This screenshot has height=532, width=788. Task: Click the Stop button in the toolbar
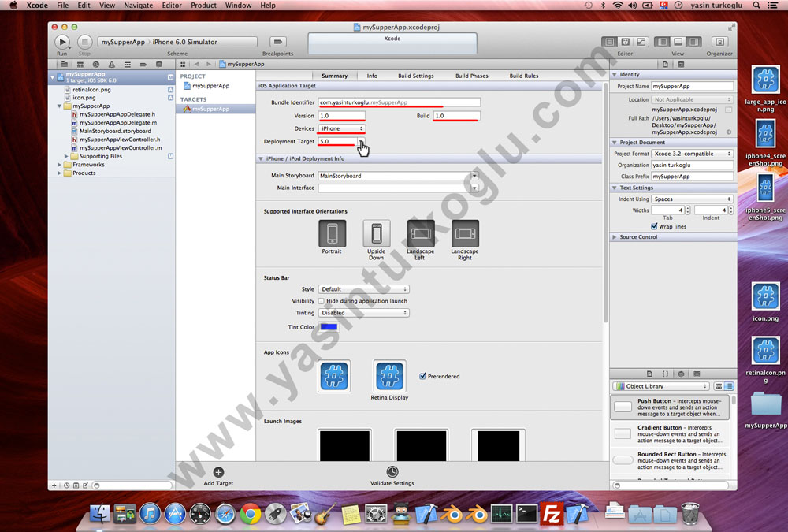(84, 42)
